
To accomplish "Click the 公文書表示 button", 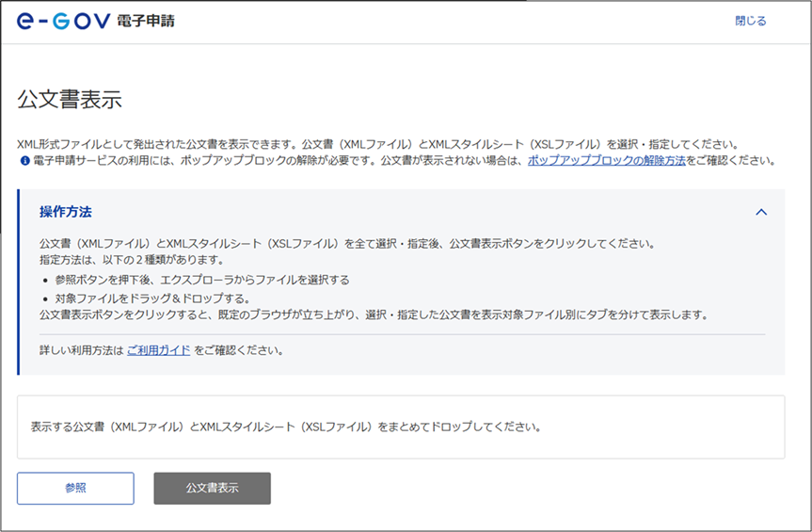I will [x=213, y=488].
